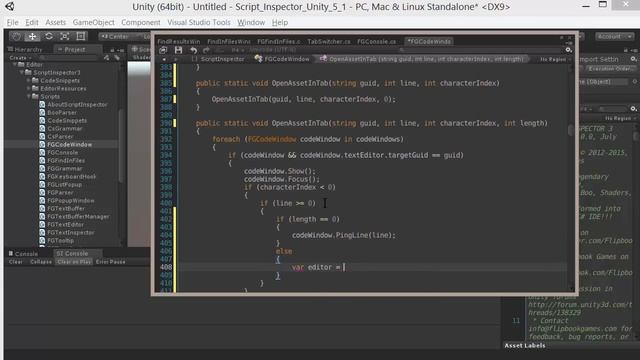Viewport: 640px width, 360px height.
Task: Open the File menu
Action: (13, 22)
